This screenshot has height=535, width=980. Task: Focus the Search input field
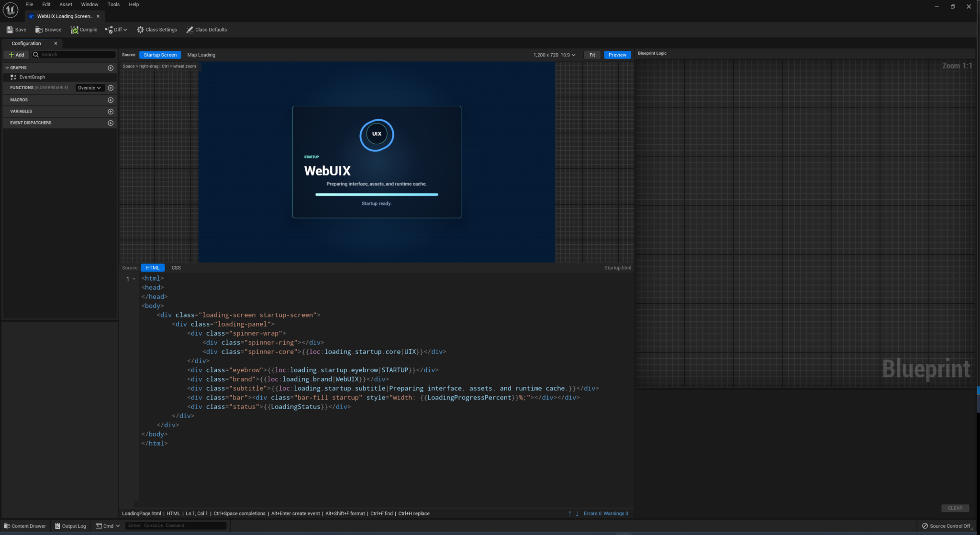click(x=74, y=55)
